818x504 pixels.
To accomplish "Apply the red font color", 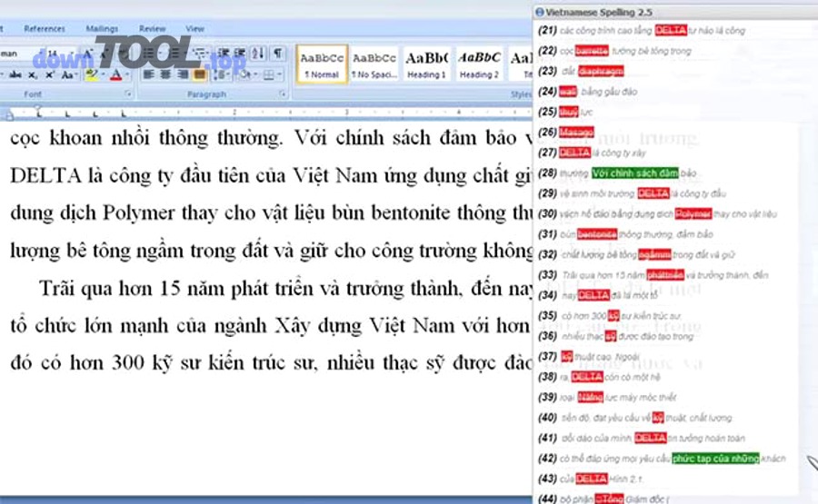I will (x=115, y=75).
